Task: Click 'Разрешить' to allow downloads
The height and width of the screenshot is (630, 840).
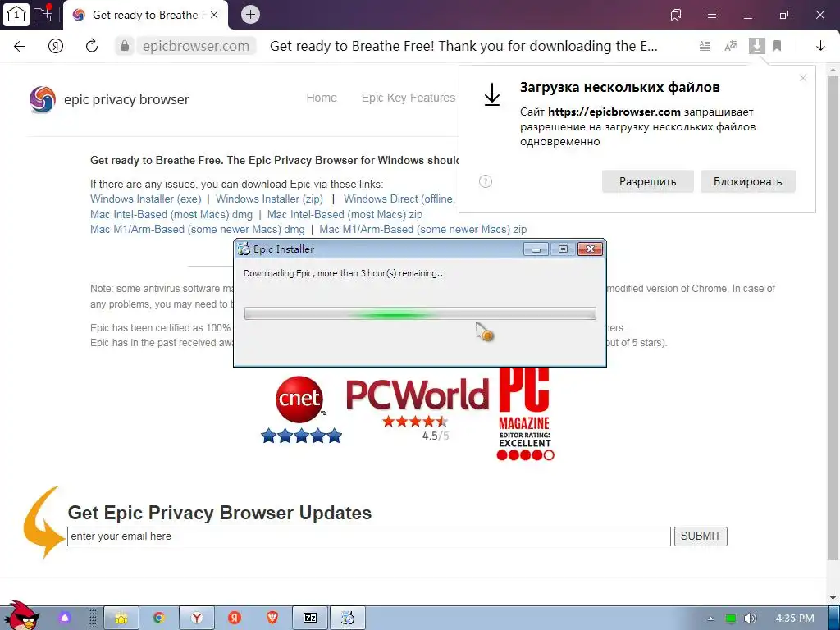Action: click(648, 181)
